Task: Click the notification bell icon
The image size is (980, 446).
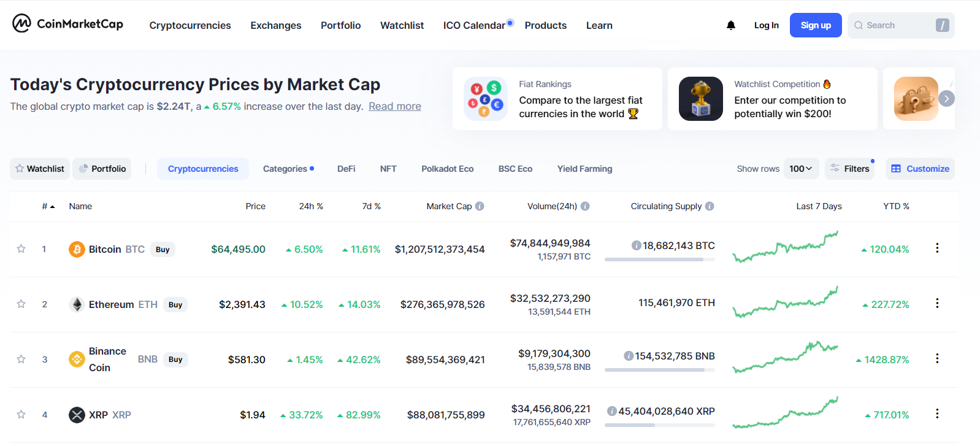Action: click(730, 25)
